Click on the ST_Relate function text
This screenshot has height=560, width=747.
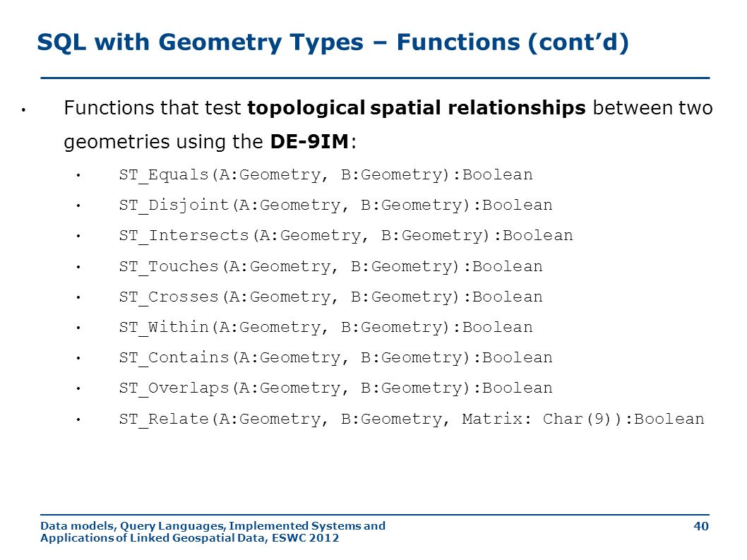click(x=412, y=419)
